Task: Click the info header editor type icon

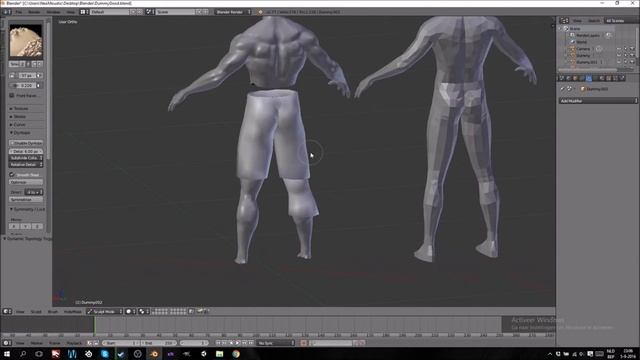Action: click(x=6, y=12)
